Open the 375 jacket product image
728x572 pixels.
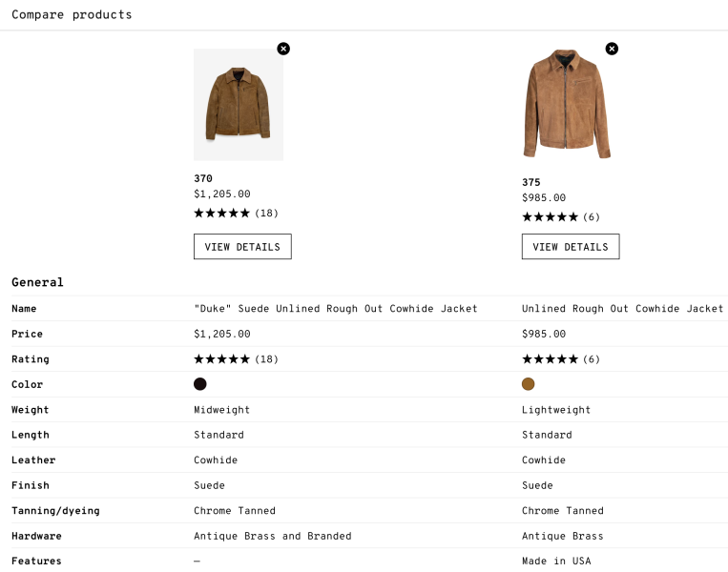(567, 104)
